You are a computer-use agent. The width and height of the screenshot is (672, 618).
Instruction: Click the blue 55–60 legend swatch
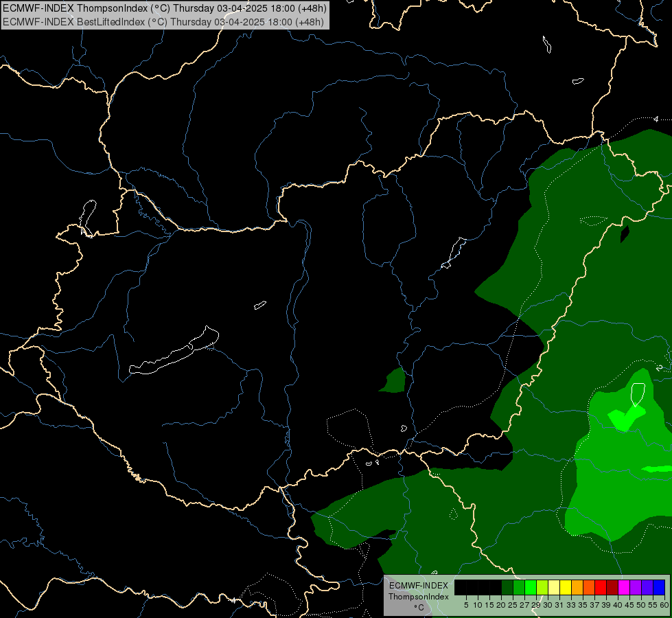(x=659, y=587)
